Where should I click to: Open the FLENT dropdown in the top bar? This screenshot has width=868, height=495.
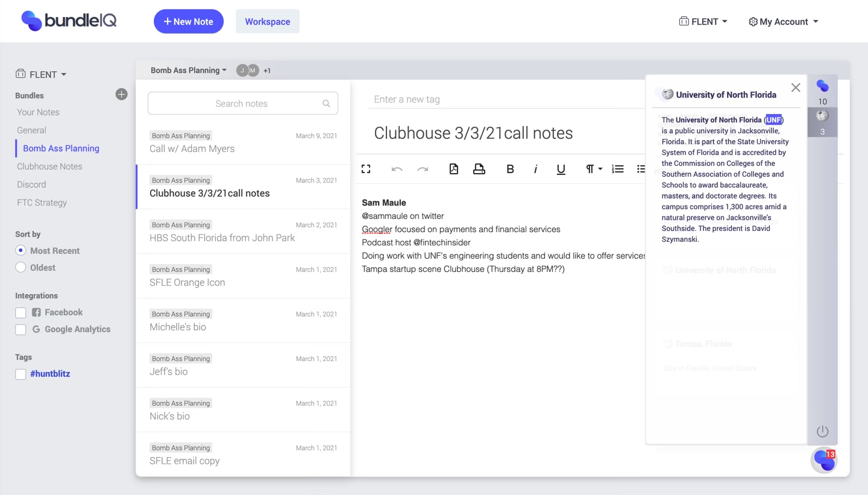[703, 21]
